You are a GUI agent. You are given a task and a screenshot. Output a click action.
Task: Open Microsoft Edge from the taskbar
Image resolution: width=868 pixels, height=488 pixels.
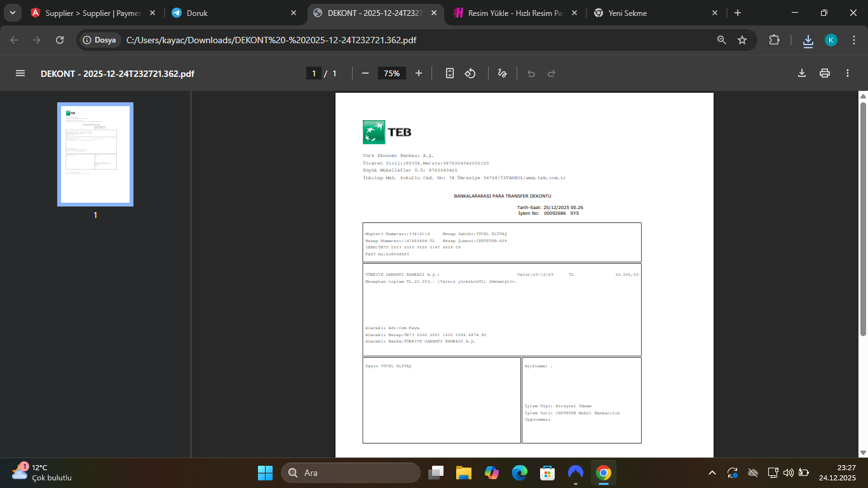(x=520, y=473)
